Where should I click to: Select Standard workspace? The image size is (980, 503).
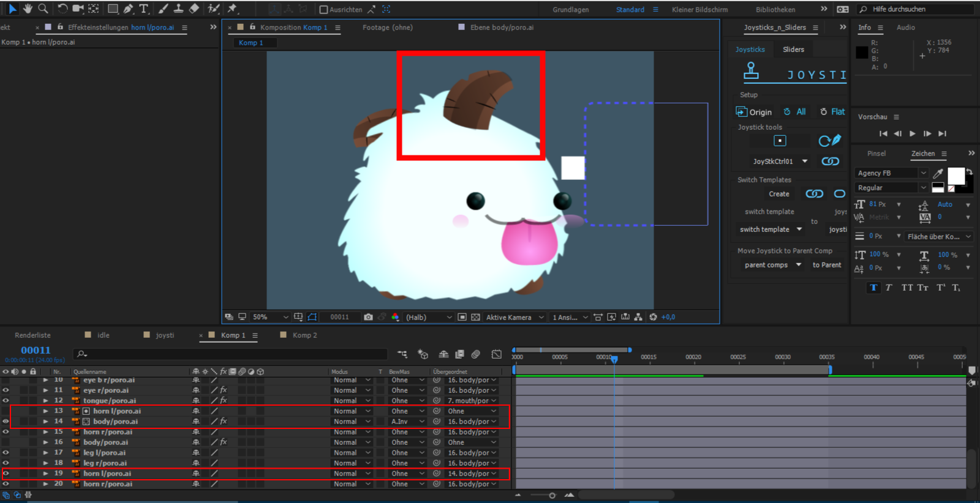click(x=630, y=10)
